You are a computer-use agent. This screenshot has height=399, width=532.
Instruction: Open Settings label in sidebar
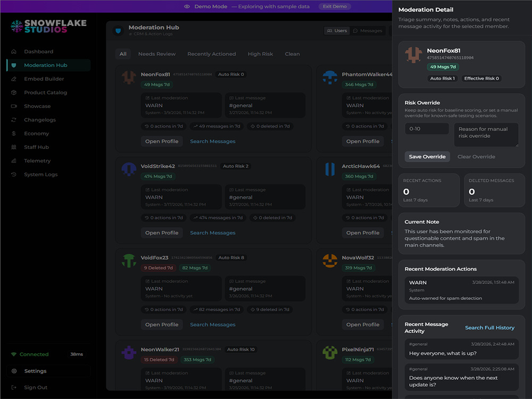point(35,371)
